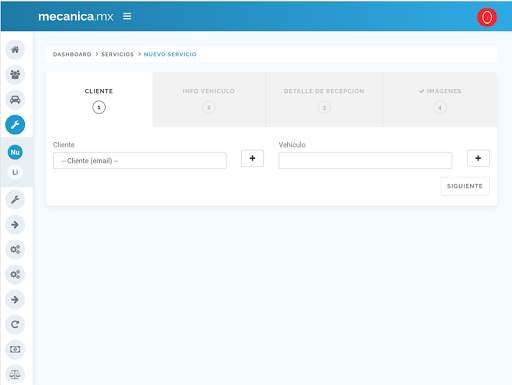The width and height of the screenshot is (512, 385).
Task: Click the first right-arrow sidebar icon
Action: coord(15,225)
